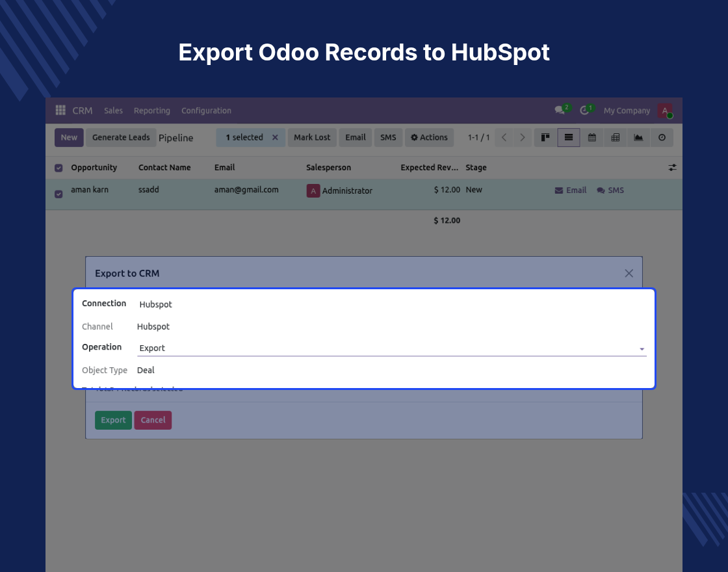728x572 pixels.
Task: Switch to Calendar view
Action: click(x=592, y=137)
